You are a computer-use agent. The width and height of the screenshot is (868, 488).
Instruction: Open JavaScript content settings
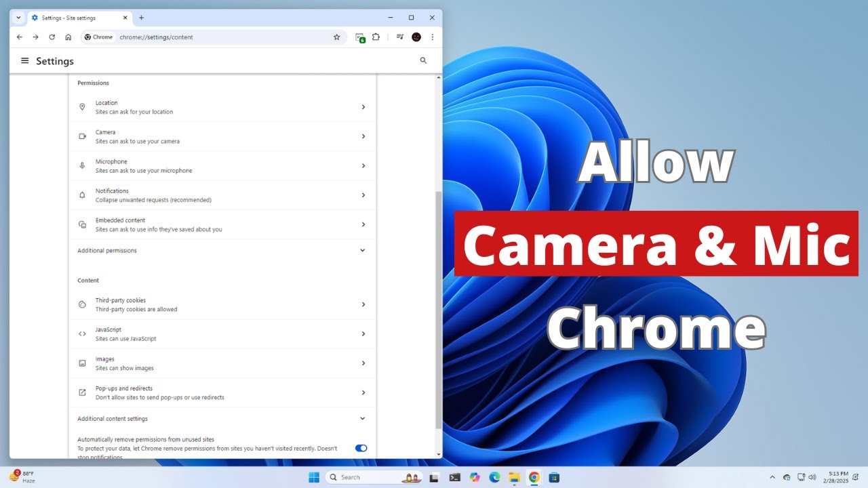(222, 333)
